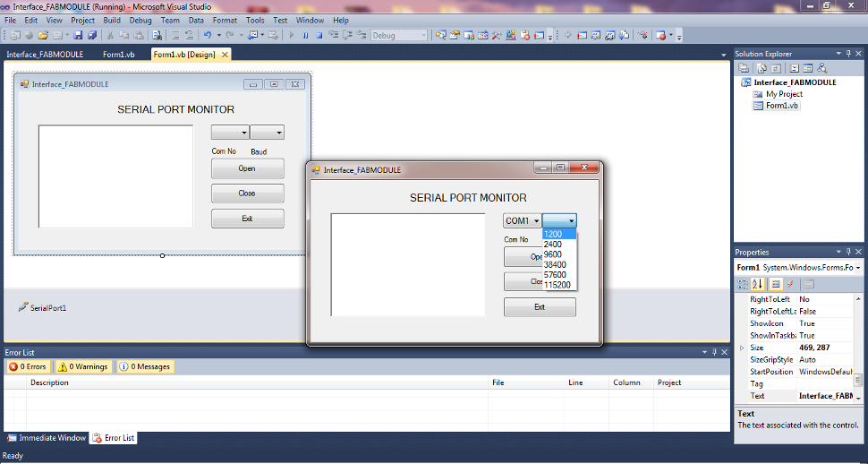Click the Breakpoints window red-dot icon

(660, 36)
